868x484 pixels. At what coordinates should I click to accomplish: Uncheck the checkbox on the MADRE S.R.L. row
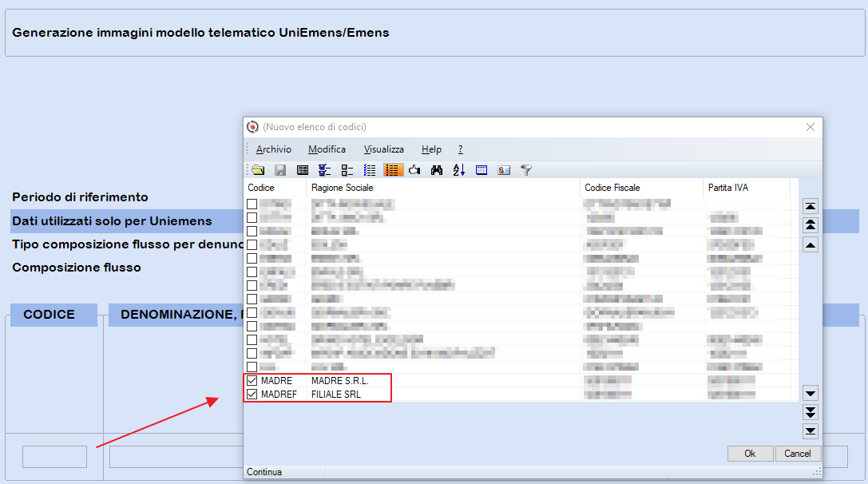click(252, 380)
